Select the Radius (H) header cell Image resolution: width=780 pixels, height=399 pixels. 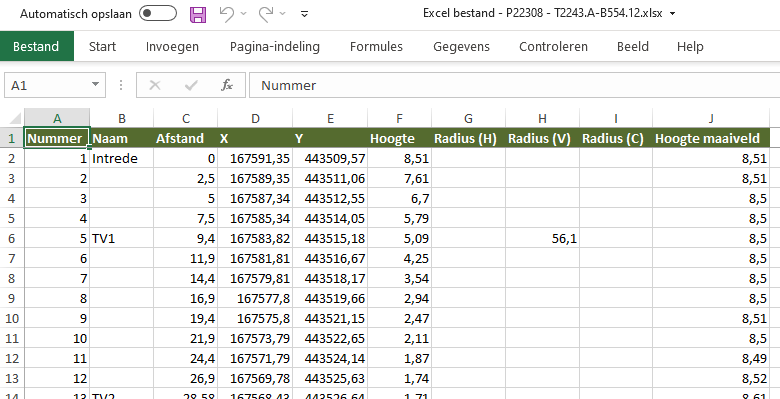coord(468,138)
